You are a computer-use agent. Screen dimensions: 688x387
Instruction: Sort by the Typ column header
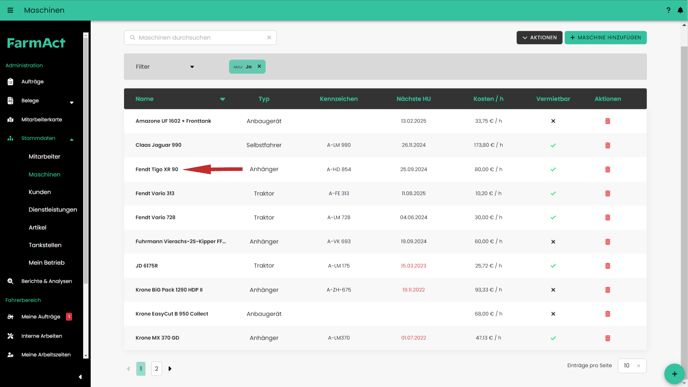264,99
